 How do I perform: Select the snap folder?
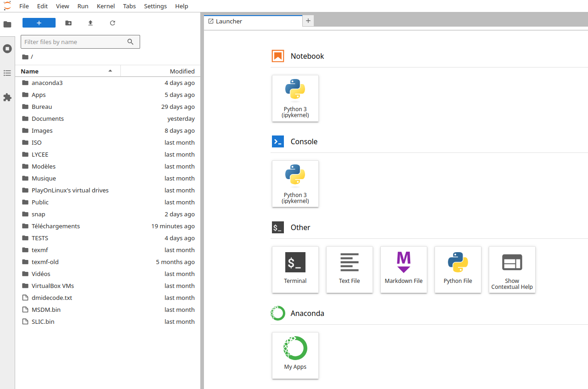[x=107, y=214]
